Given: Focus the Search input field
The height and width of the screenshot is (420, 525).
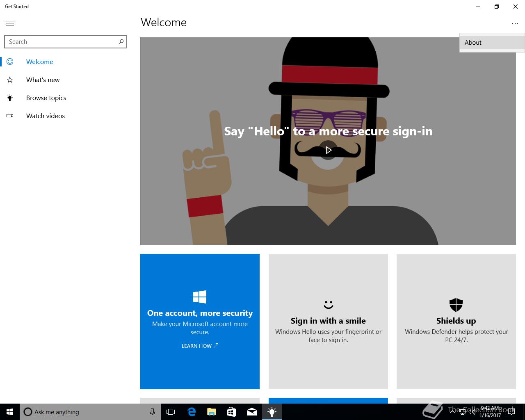Looking at the screenshot, I should click(x=66, y=42).
